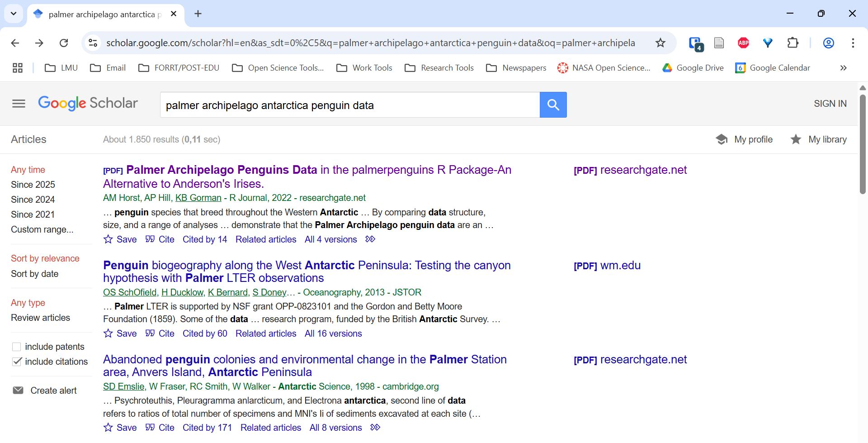Open the blue Y-shaped extension icon
This screenshot has height=443, width=868.
(x=768, y=43)
